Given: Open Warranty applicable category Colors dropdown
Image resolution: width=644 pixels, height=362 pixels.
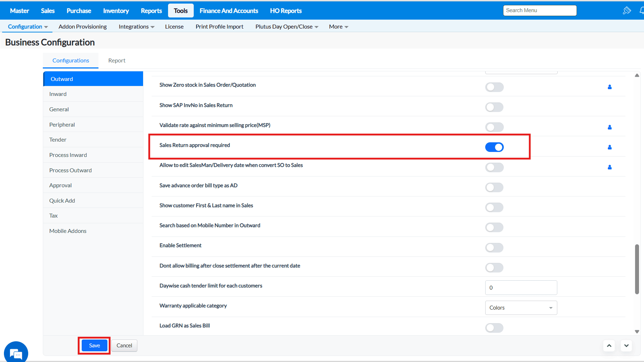Looking at the screenshot, I should (521, 308).
